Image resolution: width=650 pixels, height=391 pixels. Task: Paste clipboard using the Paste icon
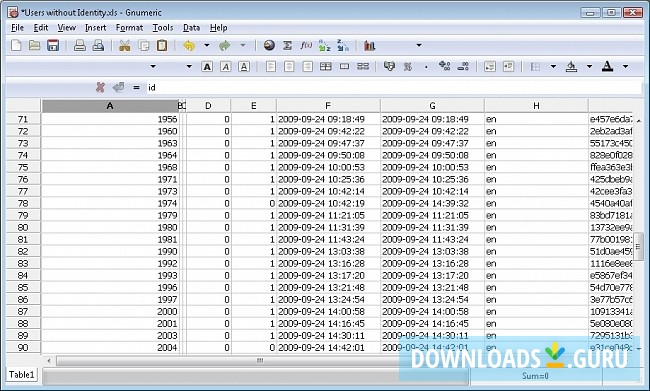coord(162,45)
